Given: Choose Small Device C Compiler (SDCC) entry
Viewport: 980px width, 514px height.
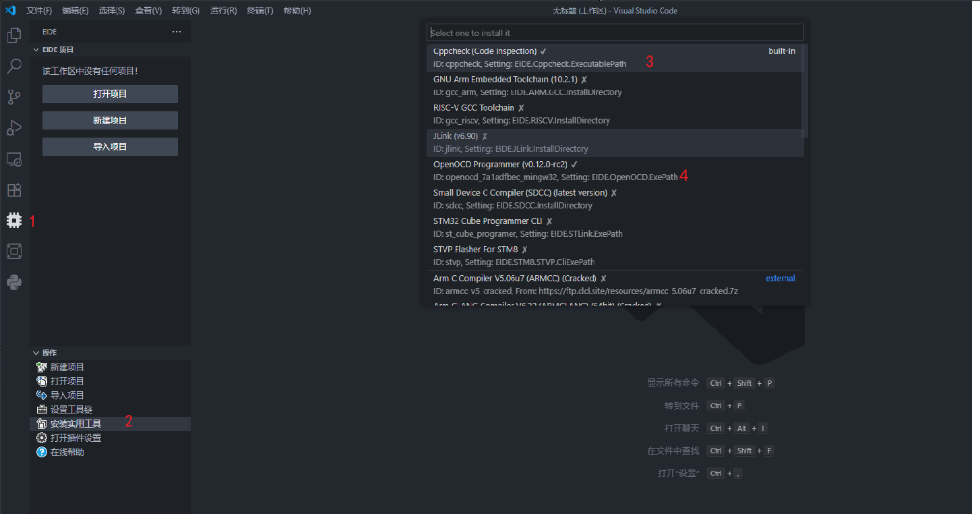Looking at the screenshot, I should [615, 200].
